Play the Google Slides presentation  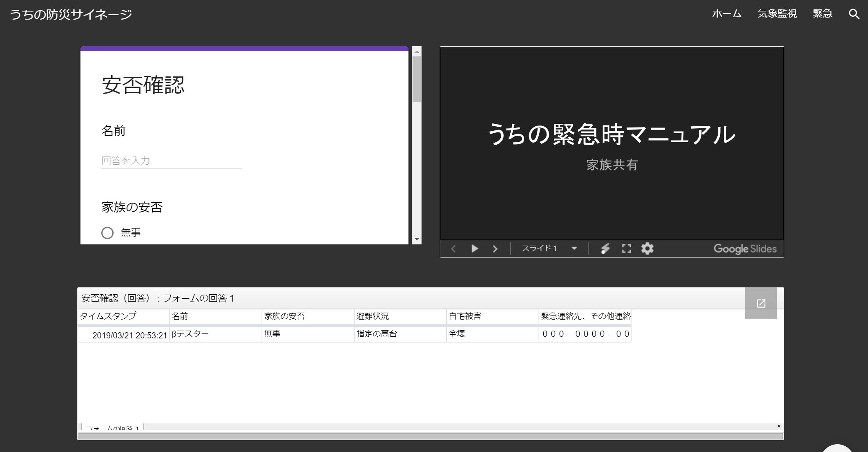[474, 248]
